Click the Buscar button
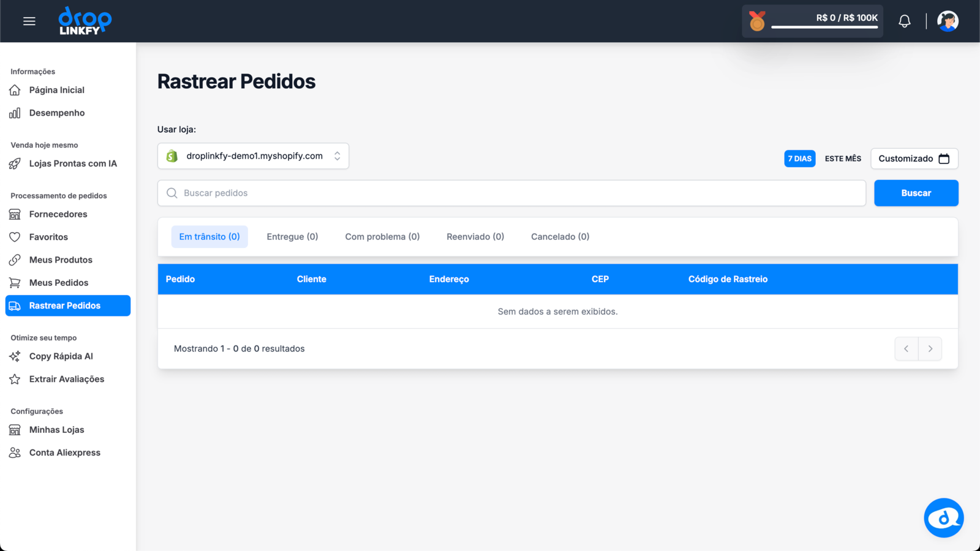The height and width of the screenshot is (551, 980). [916, 193]
